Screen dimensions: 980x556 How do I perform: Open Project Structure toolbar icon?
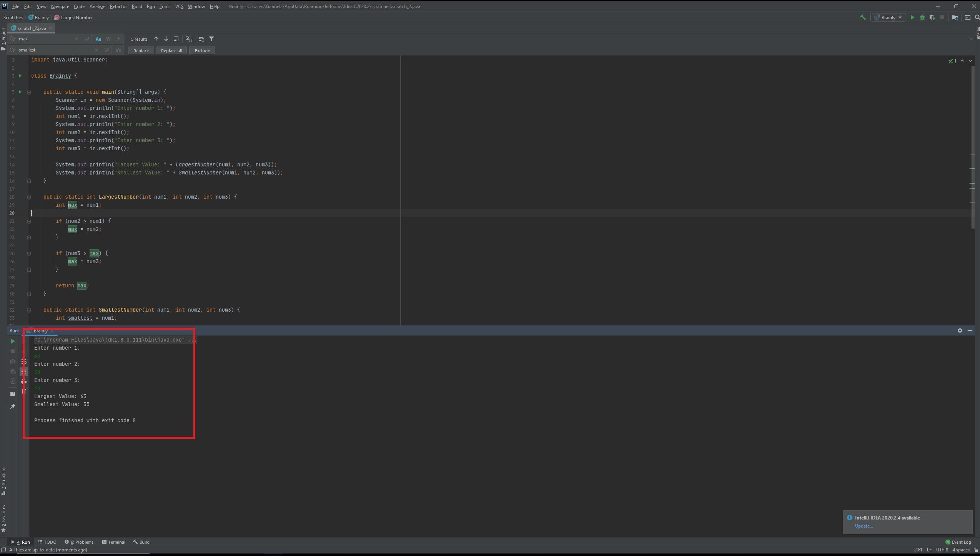coord(955,17)
